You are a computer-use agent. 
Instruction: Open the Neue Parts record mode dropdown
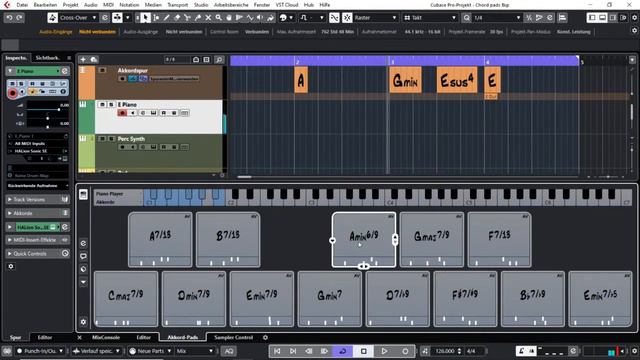pos(150,351)
